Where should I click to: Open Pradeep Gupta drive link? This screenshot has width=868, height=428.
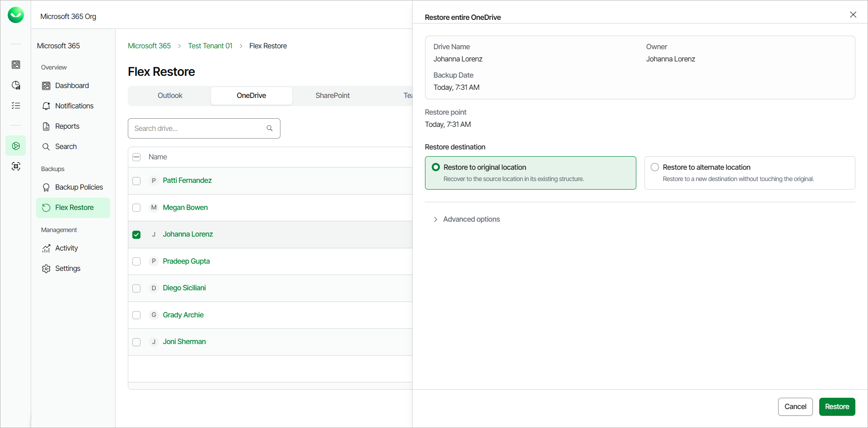point(186,261)
